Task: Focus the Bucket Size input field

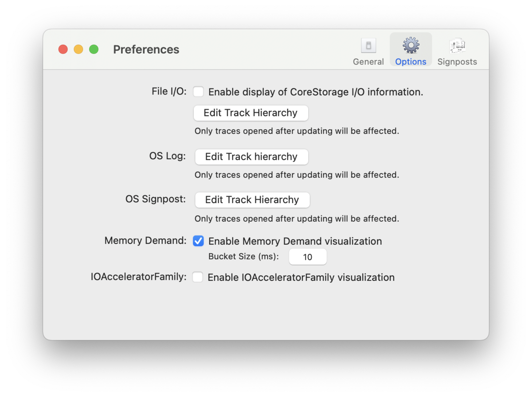Action: [308, 257]
